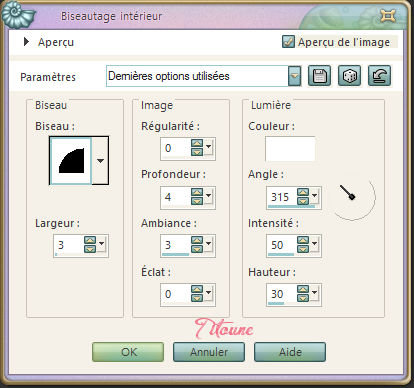The height and width of the screenshot is (388, 414).
Task: Click the Éclat value field
Action: point(176,294)
